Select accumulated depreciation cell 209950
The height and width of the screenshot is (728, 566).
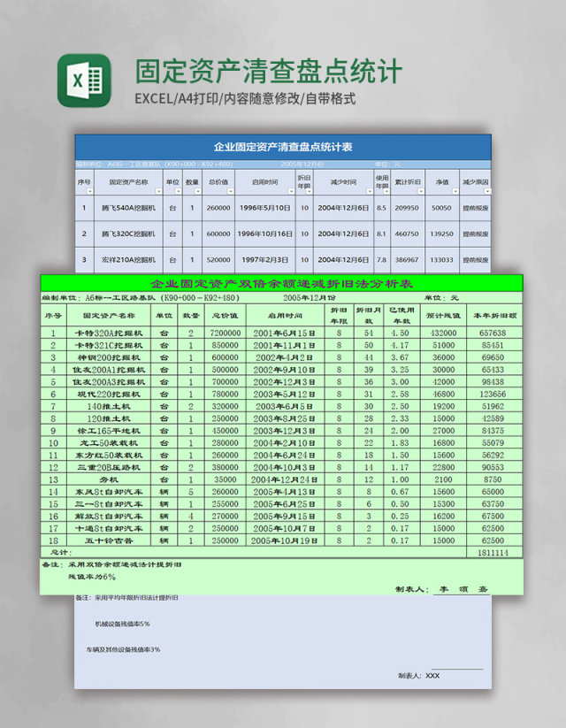[x=407, y=208]
